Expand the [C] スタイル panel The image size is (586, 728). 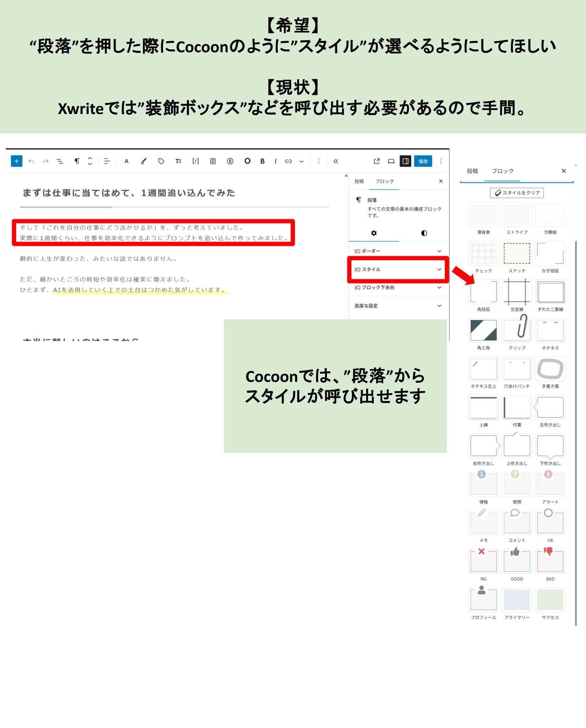[398, 269]
